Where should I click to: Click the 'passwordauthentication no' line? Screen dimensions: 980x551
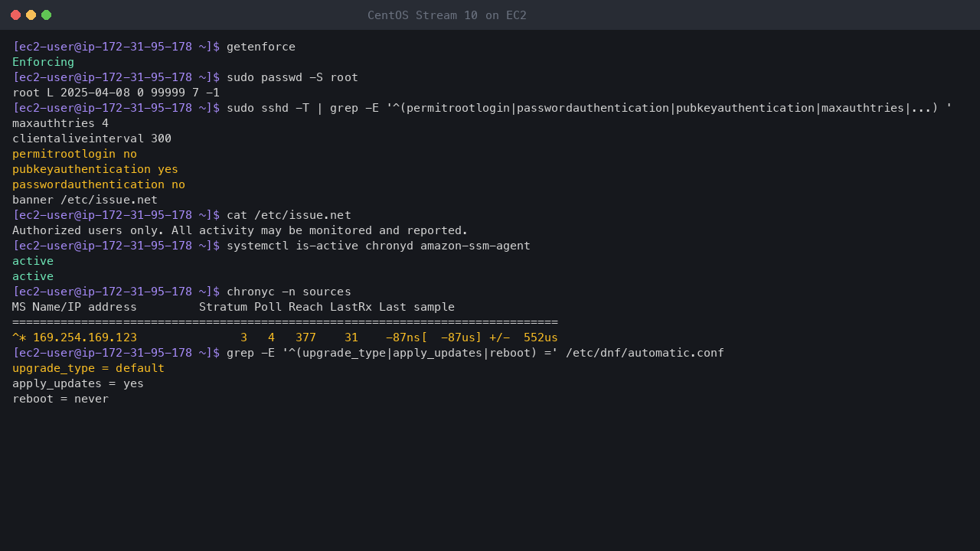[x=99, y=184]
